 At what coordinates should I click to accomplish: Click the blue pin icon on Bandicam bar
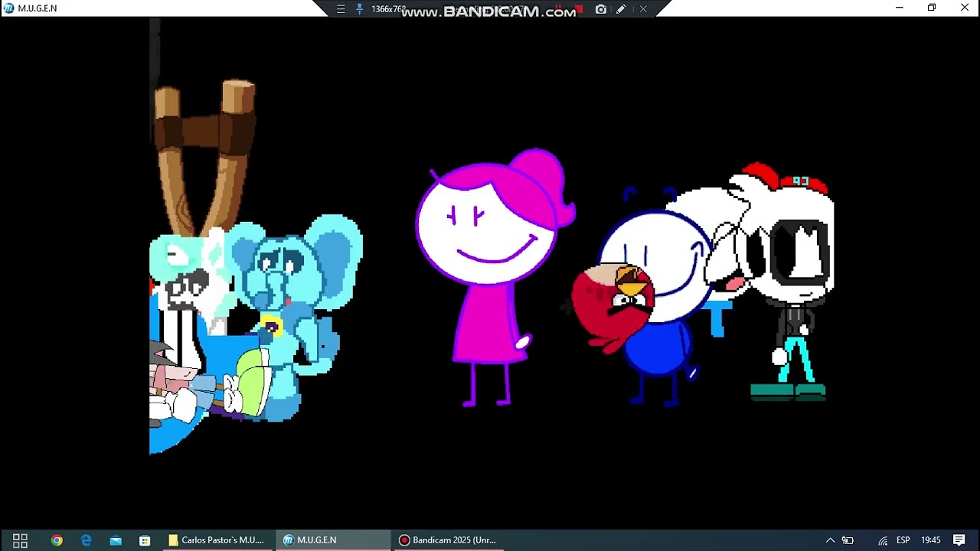359,9
